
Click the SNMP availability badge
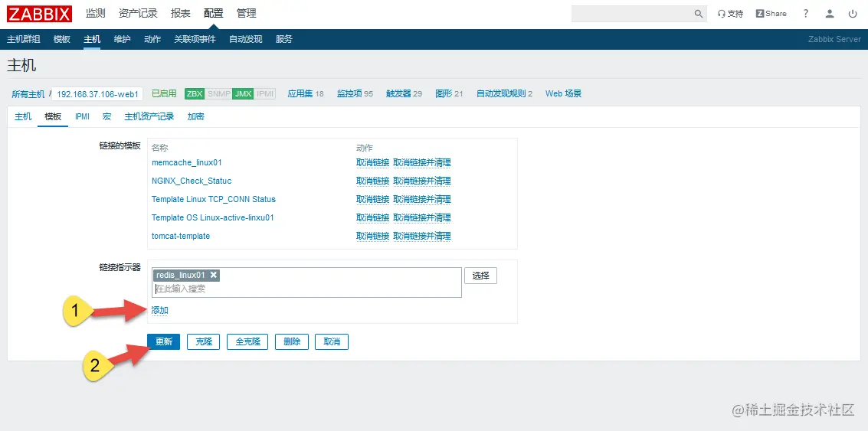[218, 94]
